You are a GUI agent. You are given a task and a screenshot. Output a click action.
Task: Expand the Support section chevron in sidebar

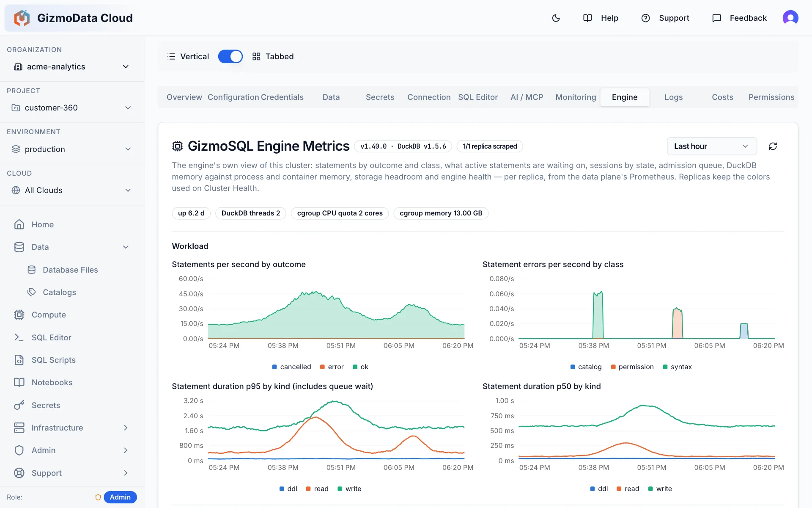tap(126, 473)
